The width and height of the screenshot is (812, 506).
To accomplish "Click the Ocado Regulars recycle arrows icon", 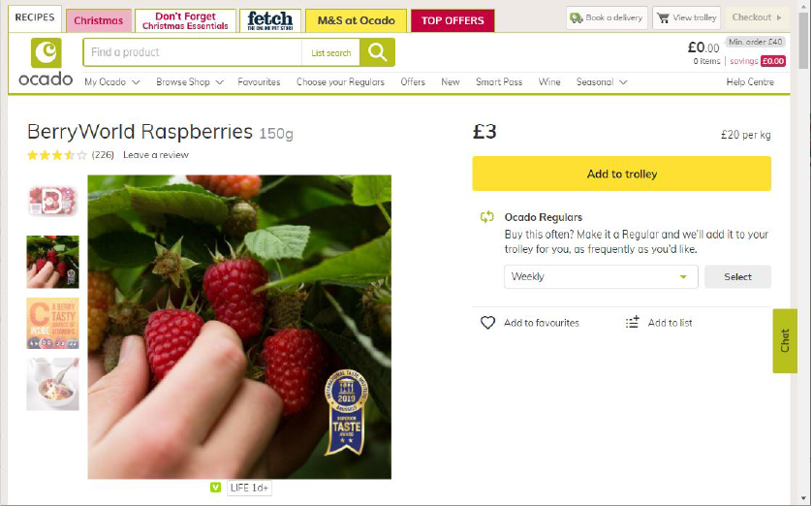I will (x=486, y=217).
